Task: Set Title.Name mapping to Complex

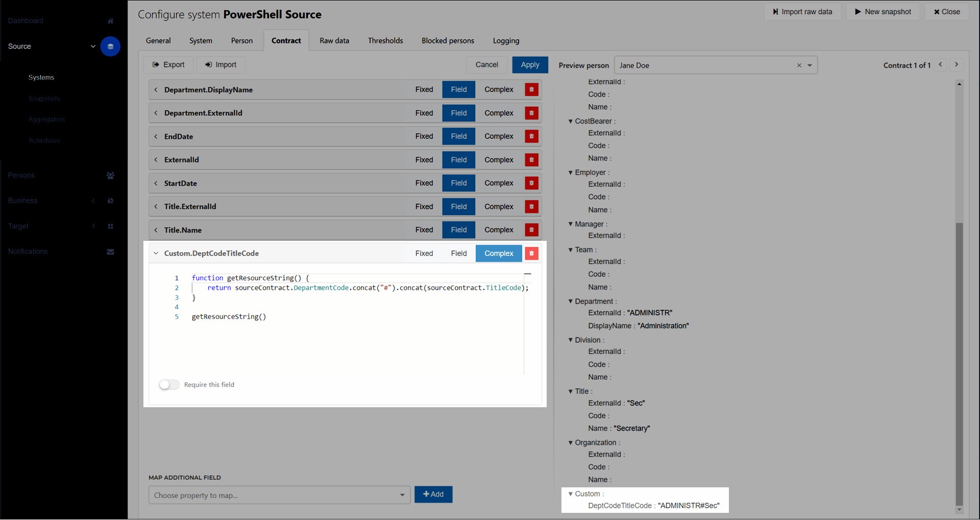Action: point(499,230)
